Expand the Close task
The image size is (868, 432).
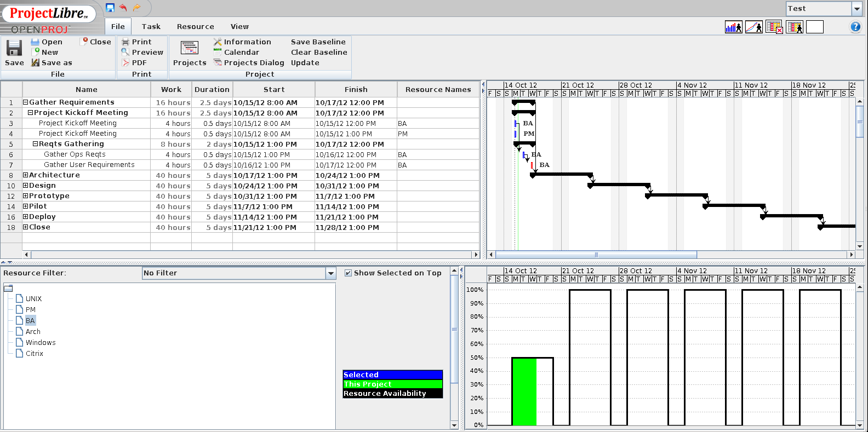[25, 227]
